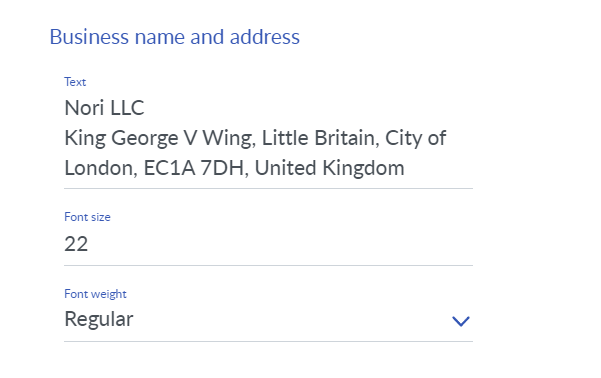This screenshot has height=378, width=601.
Task: Place cursor on King George V Wing
Action: [x=160, y=138]
